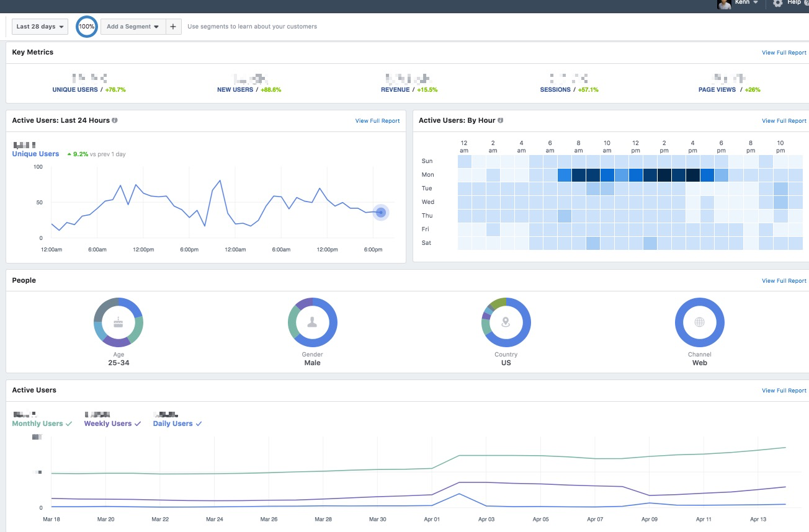
Task: View the full report for Active Users: By Hour
Action: [x=784, y=120]
